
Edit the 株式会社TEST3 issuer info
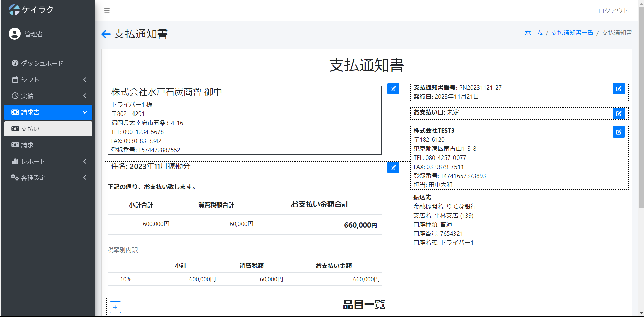point(619,132)
